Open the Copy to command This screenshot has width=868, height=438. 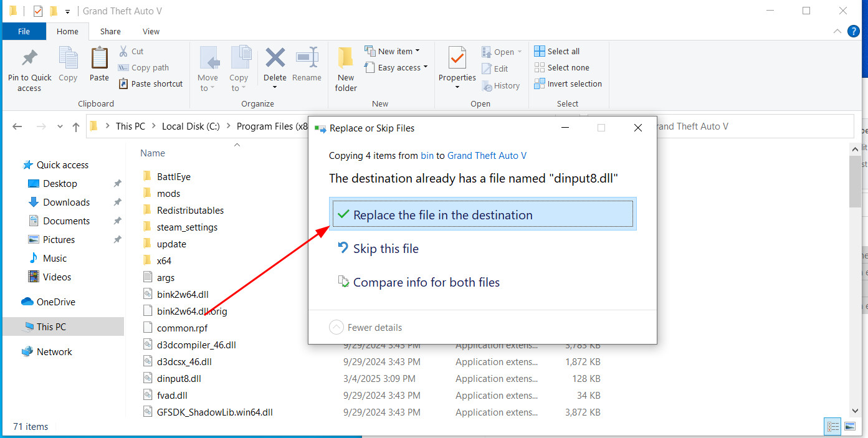[239, 69]
